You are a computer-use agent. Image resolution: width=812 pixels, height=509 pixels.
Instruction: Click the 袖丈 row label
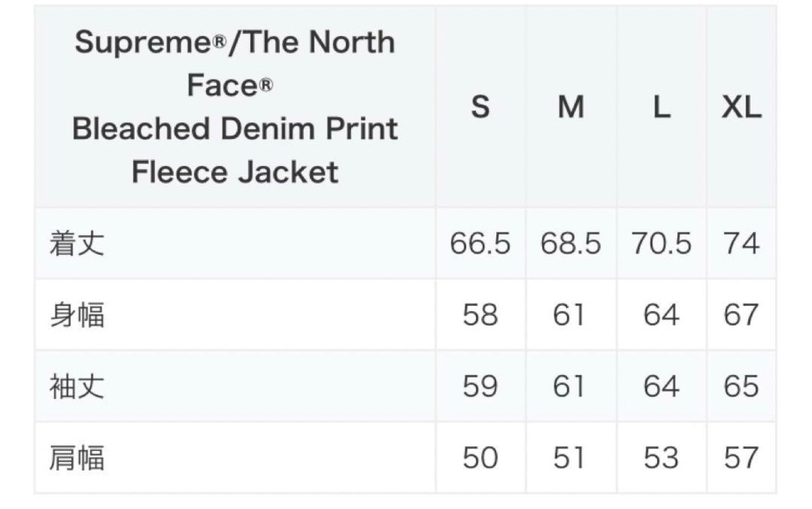pyautogui.click(x=76, y=387)
